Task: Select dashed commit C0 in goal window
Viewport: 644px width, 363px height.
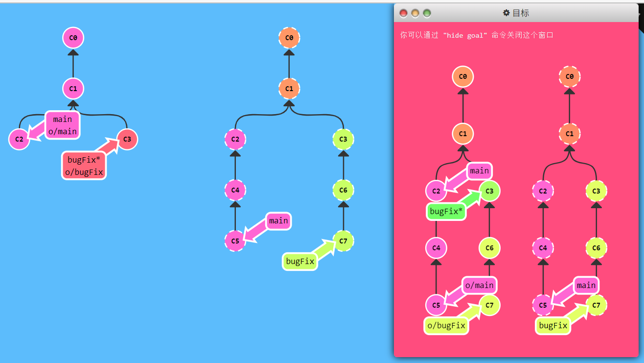Action: pyautogui.click(x=570, y=77)
